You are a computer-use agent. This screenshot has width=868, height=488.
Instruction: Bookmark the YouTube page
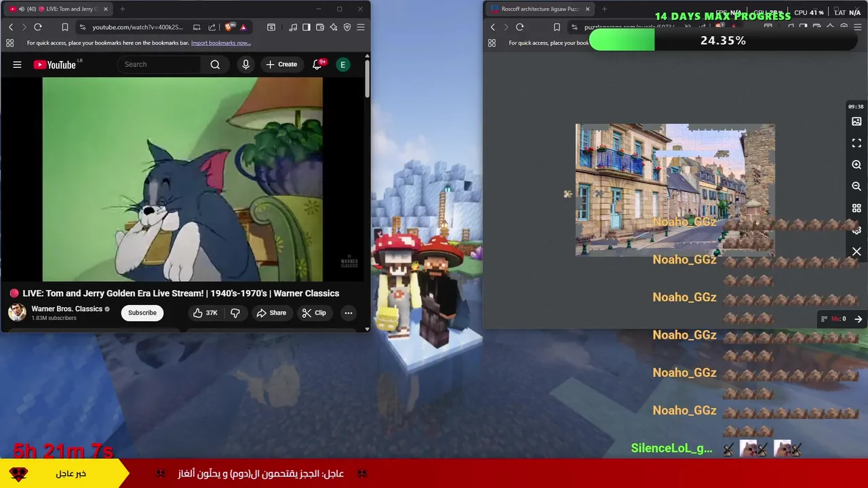point(65,27)
